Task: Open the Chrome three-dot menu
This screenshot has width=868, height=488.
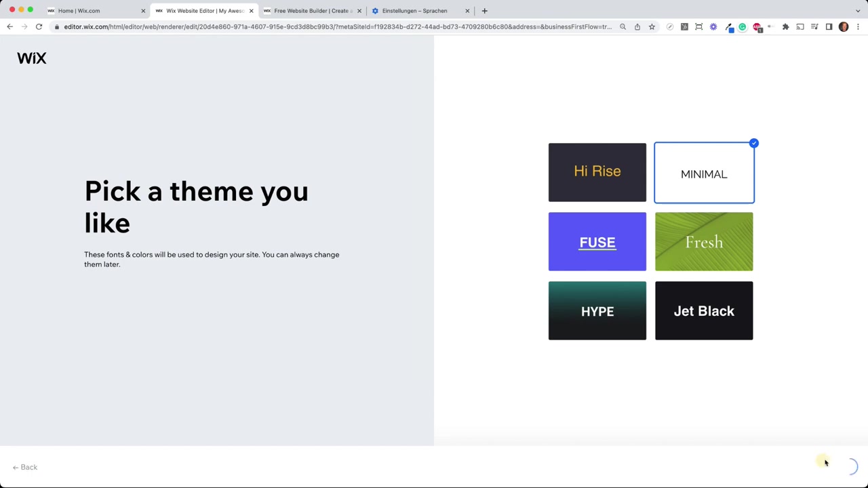Action: coord(858,26)
